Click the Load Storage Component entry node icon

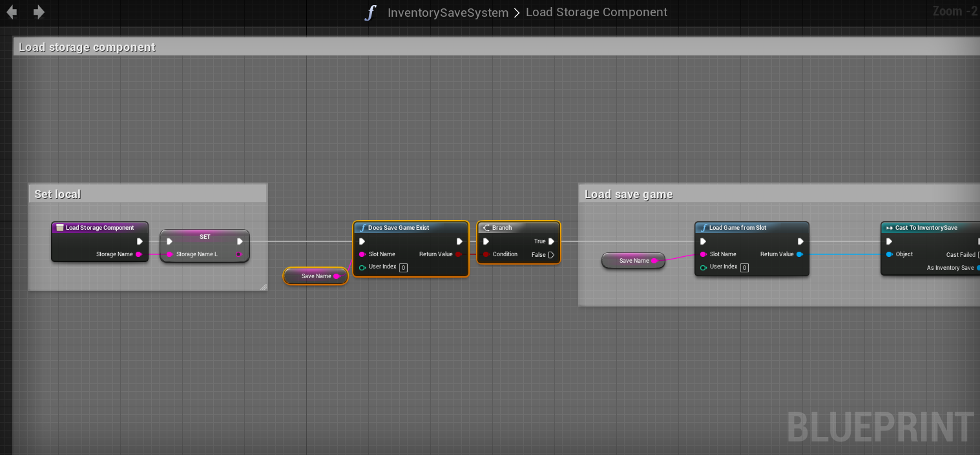[59, 228]
